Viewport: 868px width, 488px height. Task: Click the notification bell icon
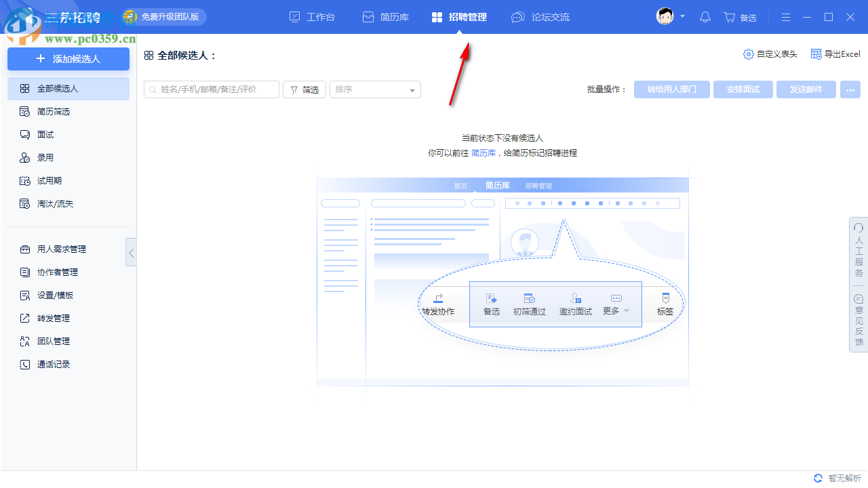(705, 17)
